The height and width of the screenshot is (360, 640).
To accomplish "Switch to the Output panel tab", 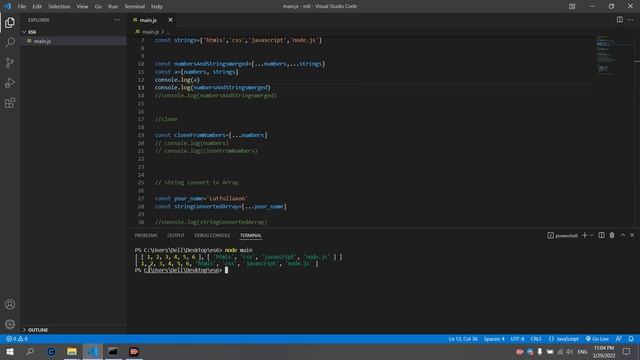I will coord(176,236).
